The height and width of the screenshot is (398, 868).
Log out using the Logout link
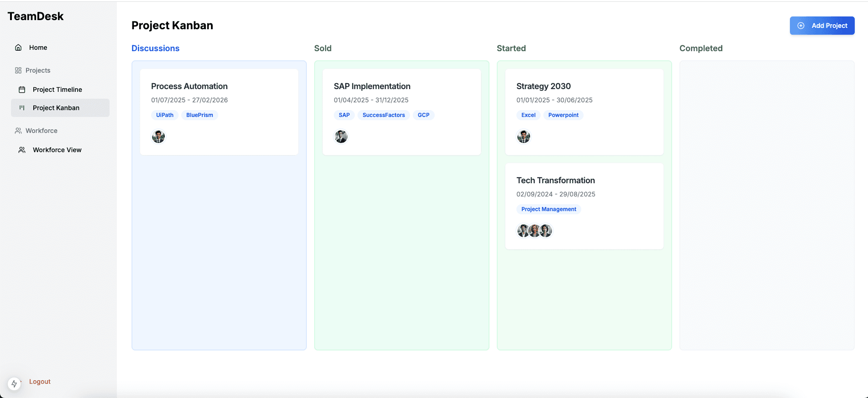coord(40,382)
